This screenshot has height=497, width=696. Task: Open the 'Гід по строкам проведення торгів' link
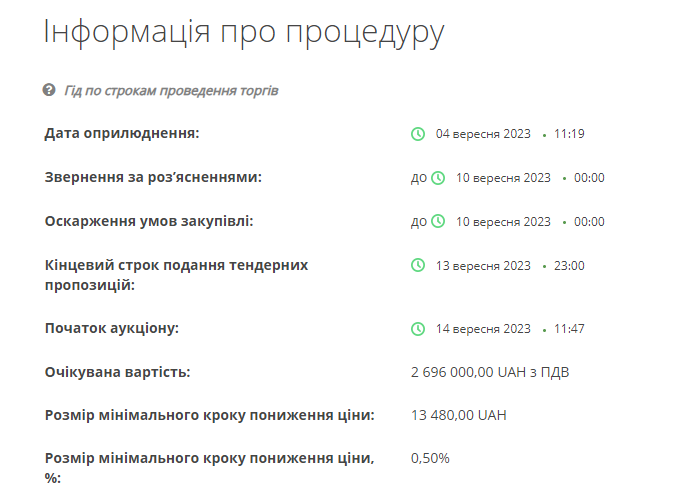[x=171, y=91]
